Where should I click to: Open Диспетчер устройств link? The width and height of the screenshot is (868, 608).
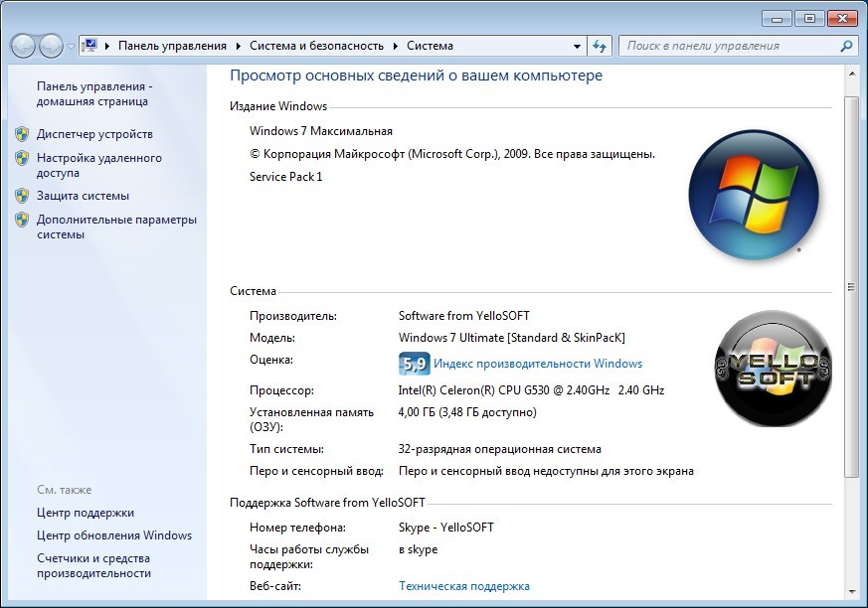(x=94, y=134)
